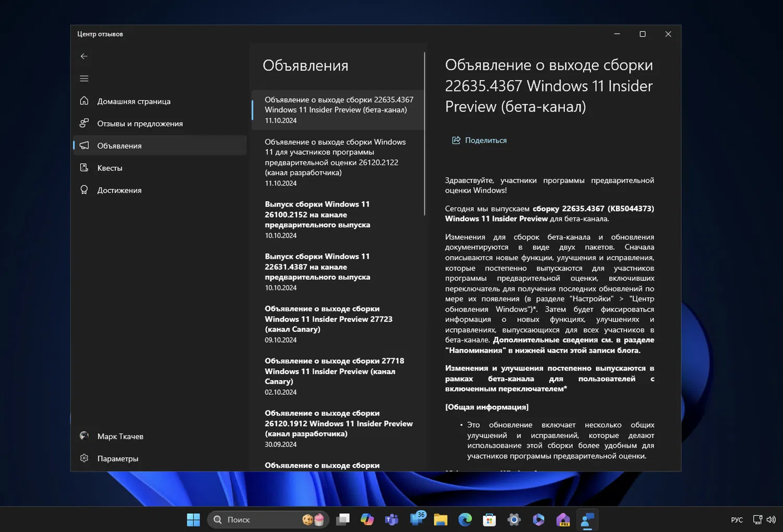Click the user avatar icon
This screenshot has width=783, height=532.
(x=84, y=436)
